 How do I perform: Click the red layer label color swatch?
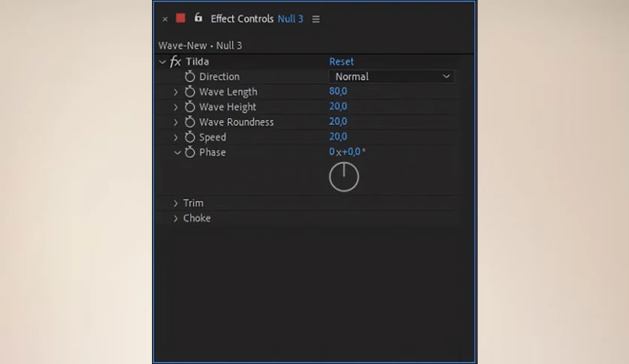coord(181,18)
